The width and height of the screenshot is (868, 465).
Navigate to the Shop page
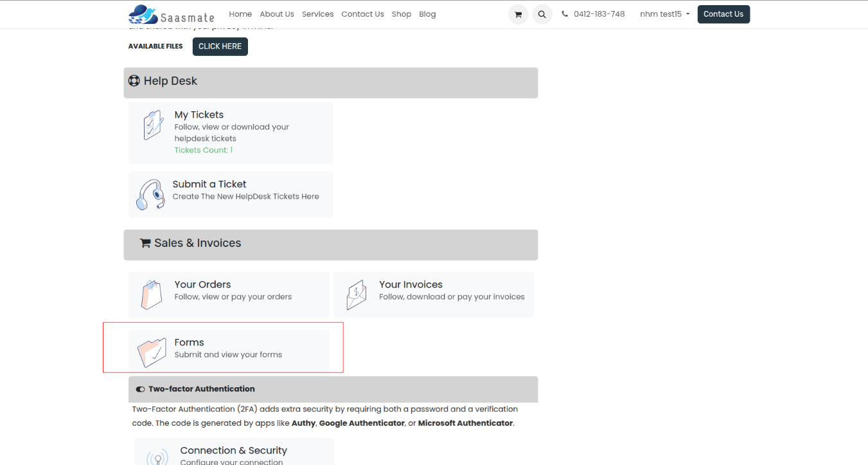[x=401, y=14]
